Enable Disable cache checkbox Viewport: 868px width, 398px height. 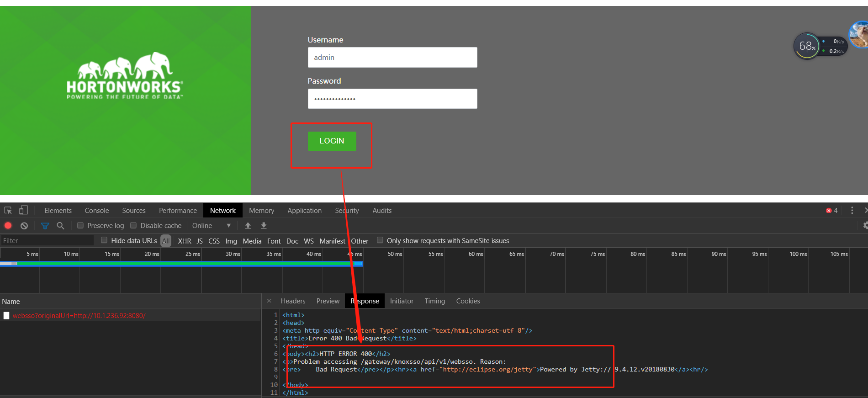coord(133,225)
